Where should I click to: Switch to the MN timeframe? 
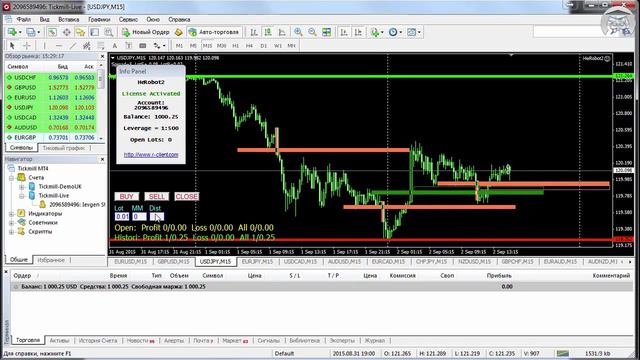click(291, 46)
